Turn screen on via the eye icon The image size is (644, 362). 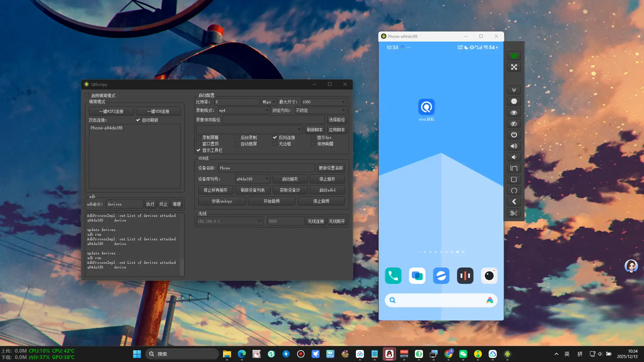click(514, 113)
